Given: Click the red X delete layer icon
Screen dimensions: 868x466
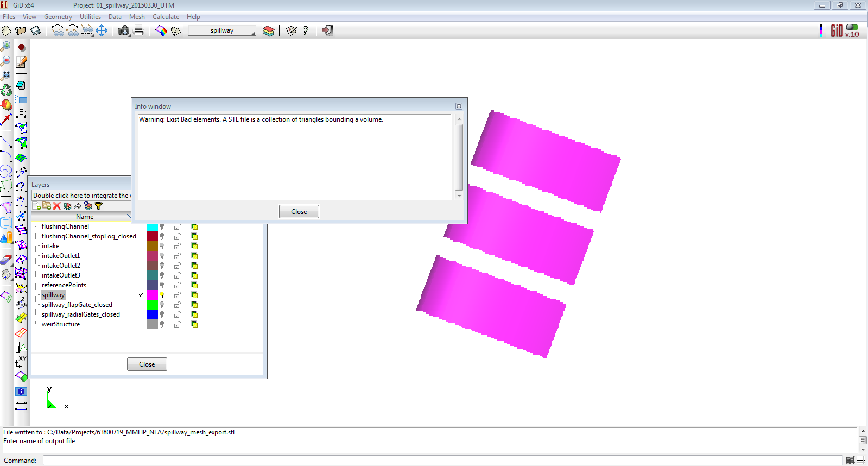Looking at the screenshot, I should pyautogui.click(x=57, y=206).
